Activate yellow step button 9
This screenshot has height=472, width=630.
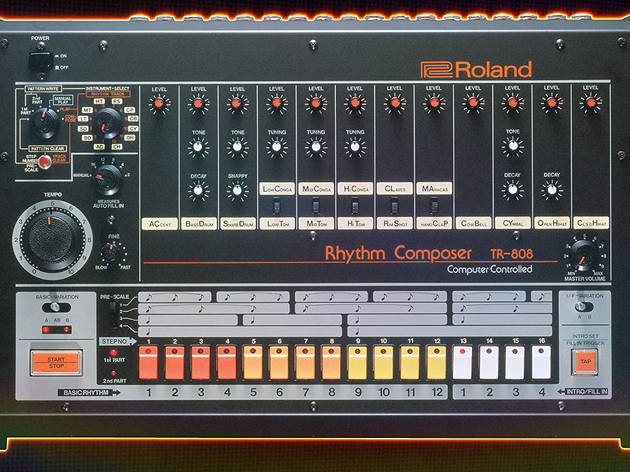(358, 363)
